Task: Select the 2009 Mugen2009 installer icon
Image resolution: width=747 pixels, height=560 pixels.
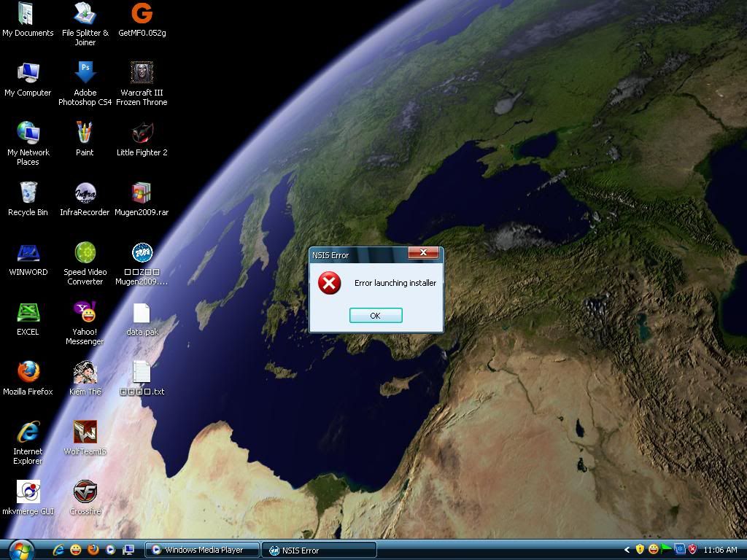Action: (142, 263)
